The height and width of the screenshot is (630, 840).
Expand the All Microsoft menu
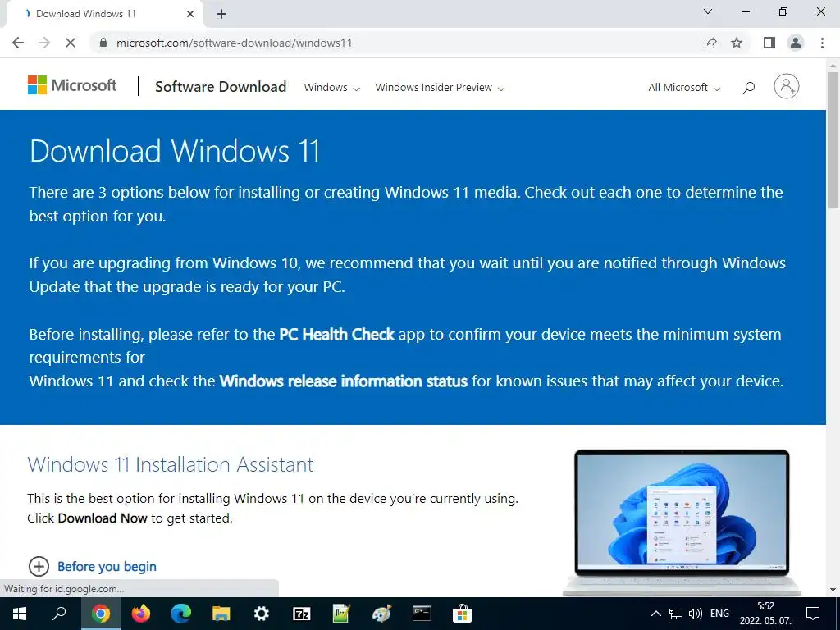click(x=684, y=87)
